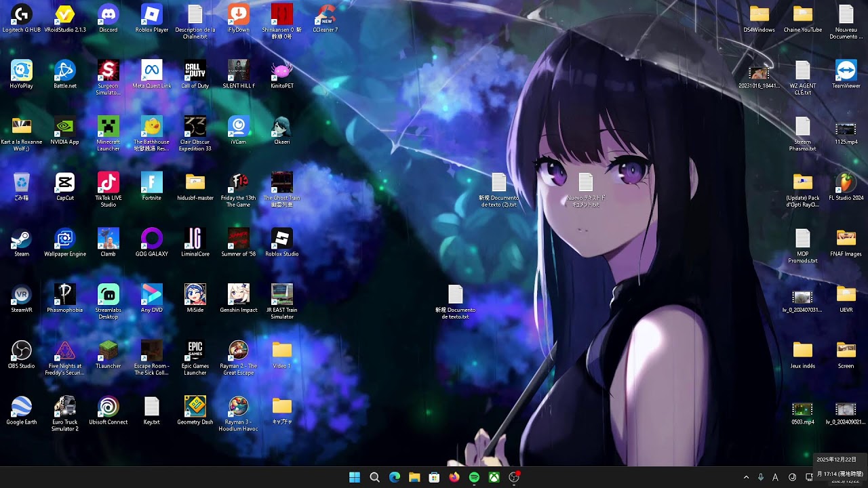
Task: Select the Roblox Player shortcut
Action: [152, 19]
